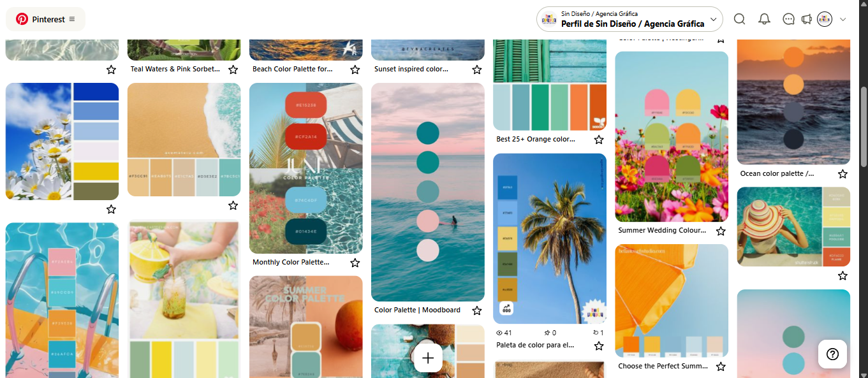Expand the Sin Diseño profile switcher dropdown

[x=629, y=19]
